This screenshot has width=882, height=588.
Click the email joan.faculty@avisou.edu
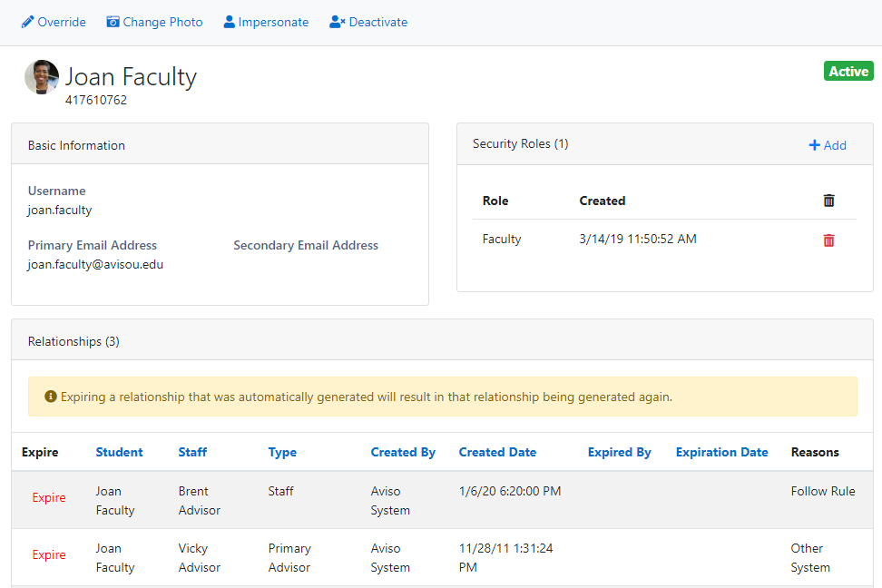95,264
